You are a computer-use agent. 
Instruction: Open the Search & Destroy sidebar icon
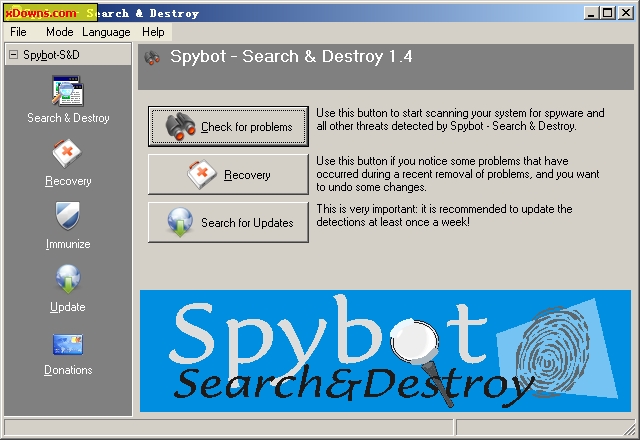tap(68, 91)
